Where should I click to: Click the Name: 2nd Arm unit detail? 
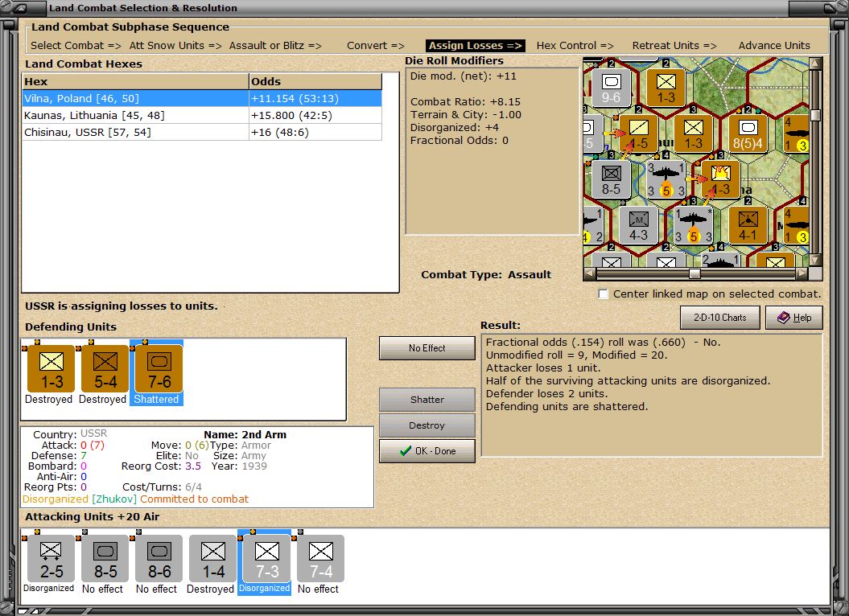[245, 435]
